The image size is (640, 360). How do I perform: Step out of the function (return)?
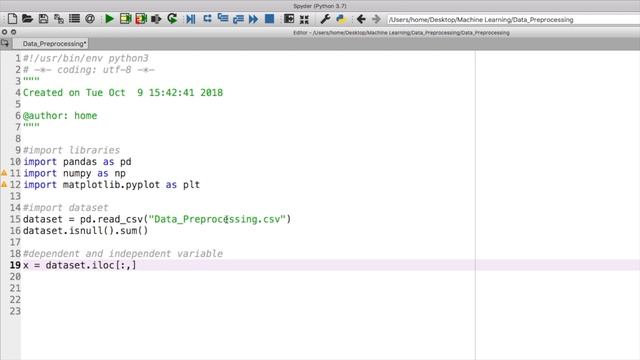pos(238,19)
